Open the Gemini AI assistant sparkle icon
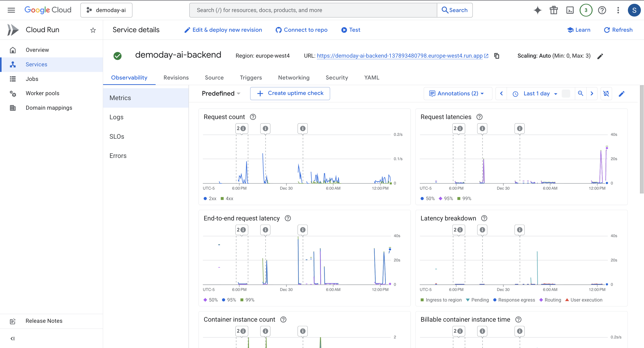The width and height of the screenshot is (644, 348). pos(537,10)
